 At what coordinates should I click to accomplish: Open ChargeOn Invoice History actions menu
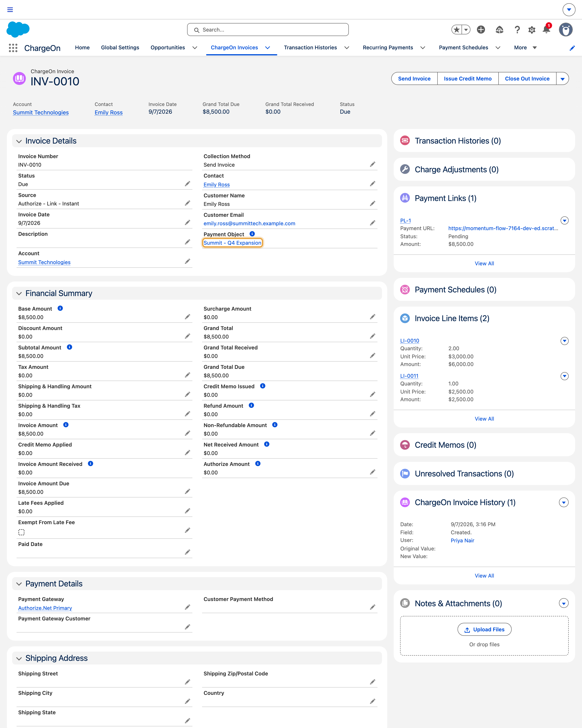(x=564, y=503)
